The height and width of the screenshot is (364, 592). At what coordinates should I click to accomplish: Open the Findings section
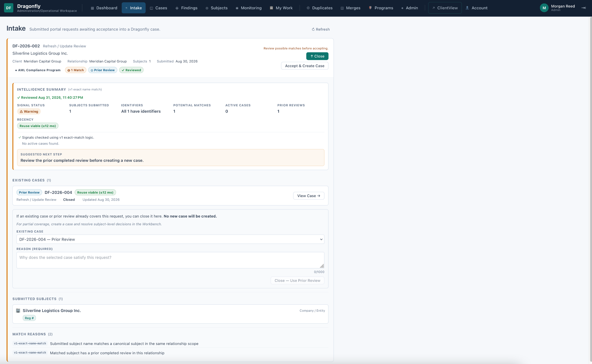pos(186,8)
